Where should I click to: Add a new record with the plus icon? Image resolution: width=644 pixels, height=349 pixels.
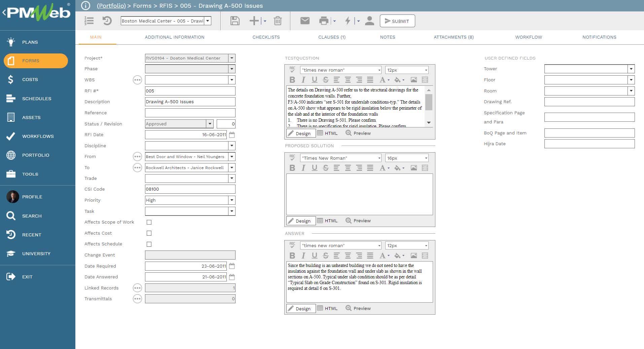click(x=254, y=21)
